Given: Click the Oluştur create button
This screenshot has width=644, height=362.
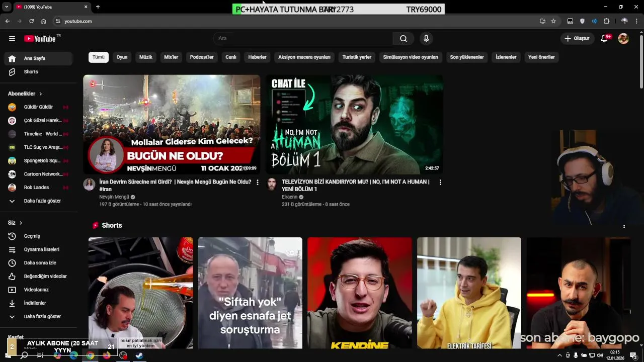Looking at the screenshot, I should click(x=577, y=39).
